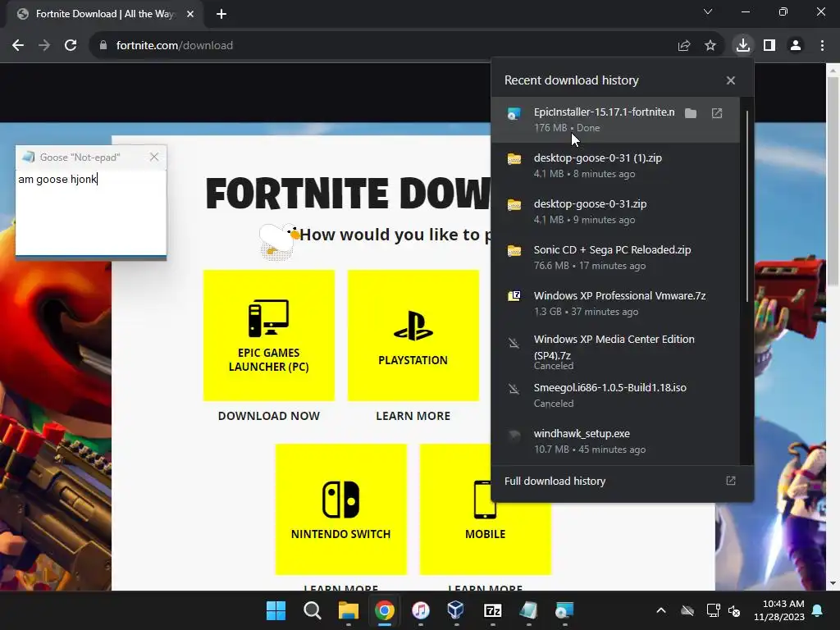The height and width of the screenshot is (630, 840).
Task: Open the Windows Start menu
Action: (x=276, y=610)
